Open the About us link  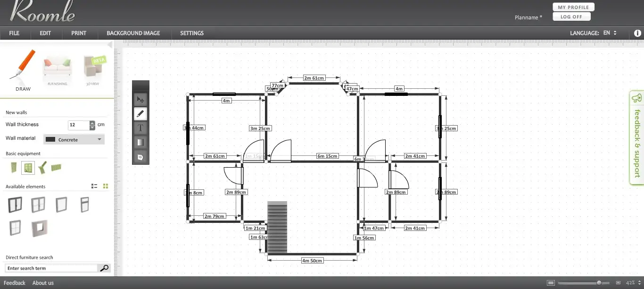tap(43, 283)
